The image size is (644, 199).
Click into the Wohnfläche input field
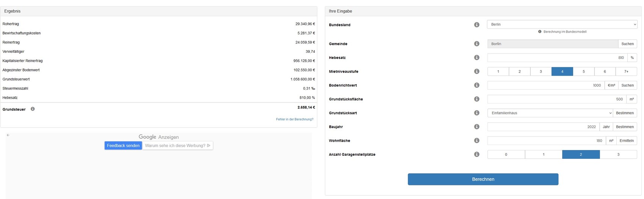(546, 141)
